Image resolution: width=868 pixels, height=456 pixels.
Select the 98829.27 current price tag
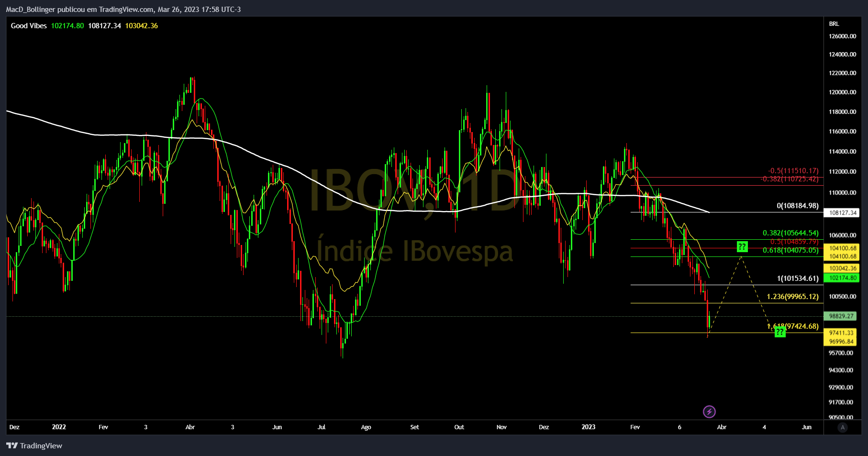click(x=841, y=316)
